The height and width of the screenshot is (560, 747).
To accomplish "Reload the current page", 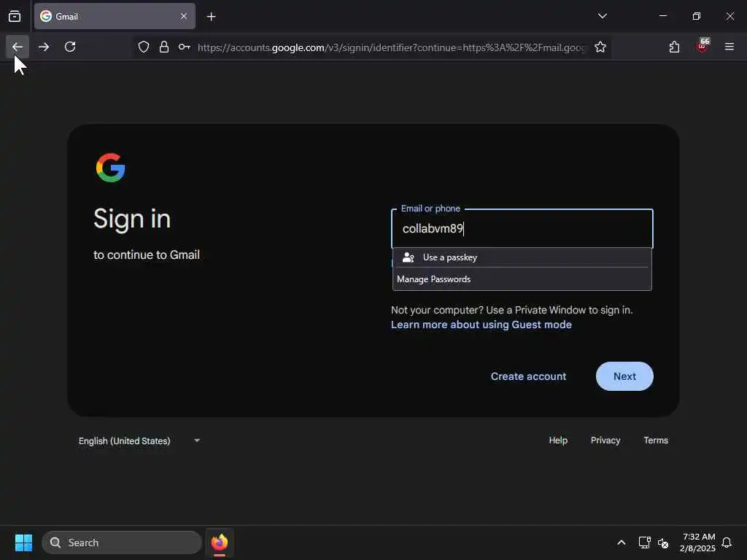I will click(x=70, y=47).
